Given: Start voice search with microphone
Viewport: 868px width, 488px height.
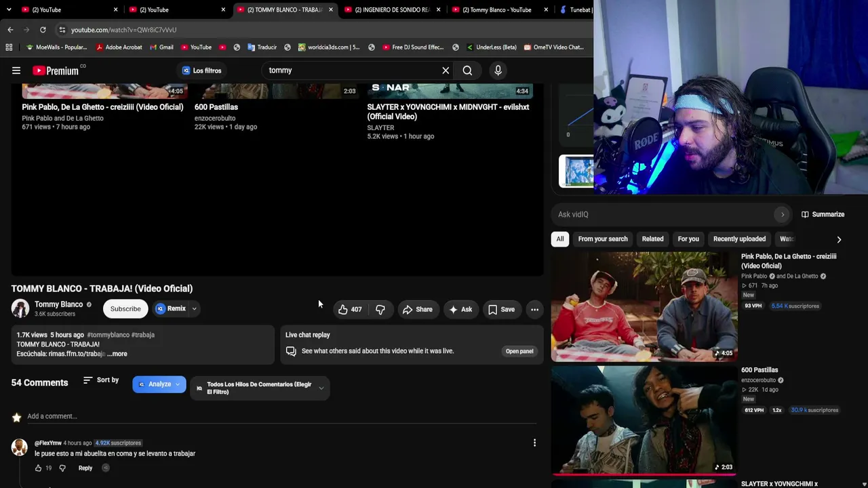Looking at the screenshot, I should tap(498, 70).
